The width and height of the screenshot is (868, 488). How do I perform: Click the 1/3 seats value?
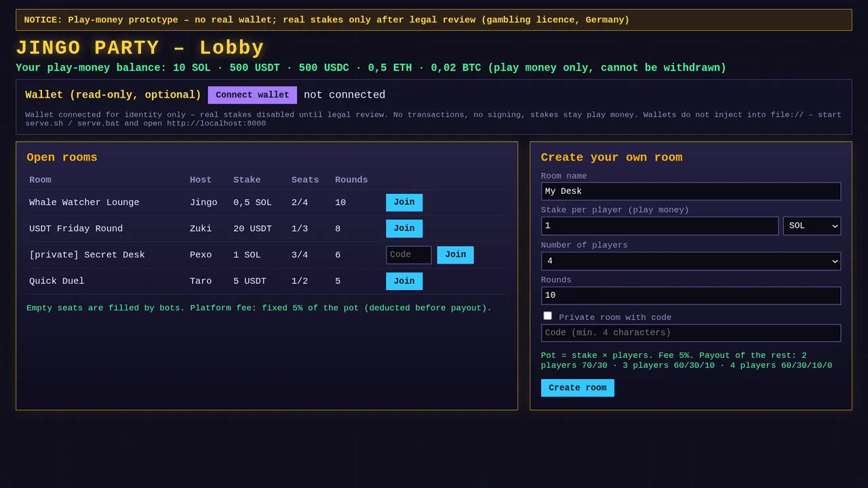pos(300,229)
